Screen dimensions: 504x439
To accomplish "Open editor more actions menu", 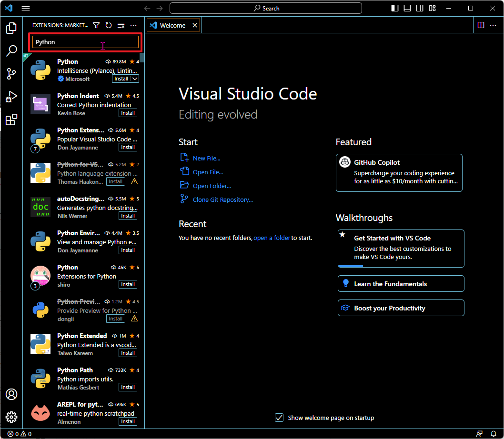I will coord(493,25).
